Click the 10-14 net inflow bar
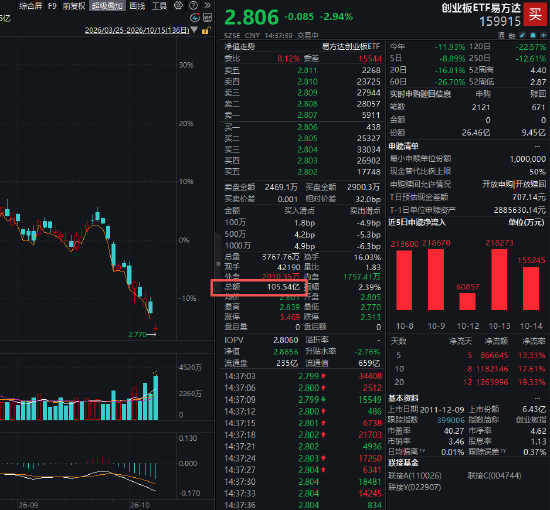Image resolution: width=550 pixels, height=510 pixels. pos(531,288)
